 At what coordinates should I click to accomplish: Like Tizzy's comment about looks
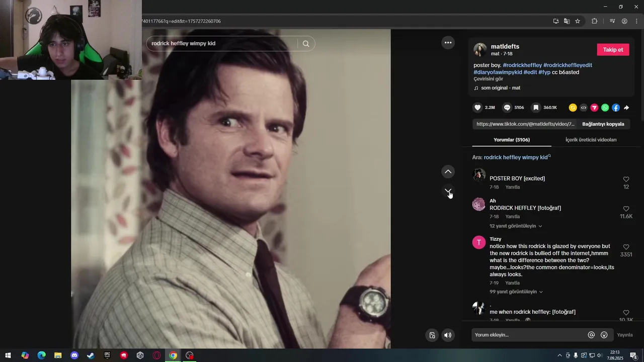coord(626,247)
